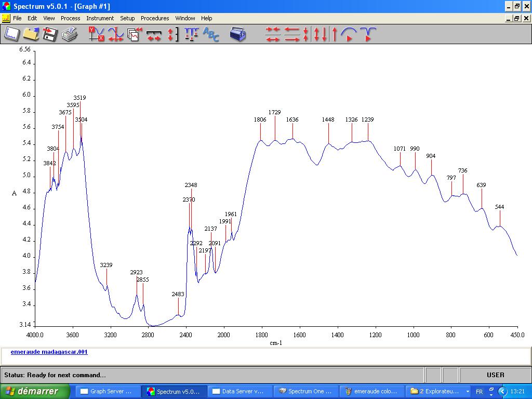This screenshot has height=399, width=532.
Task: Open the Process menu
Action: [70, 18]
